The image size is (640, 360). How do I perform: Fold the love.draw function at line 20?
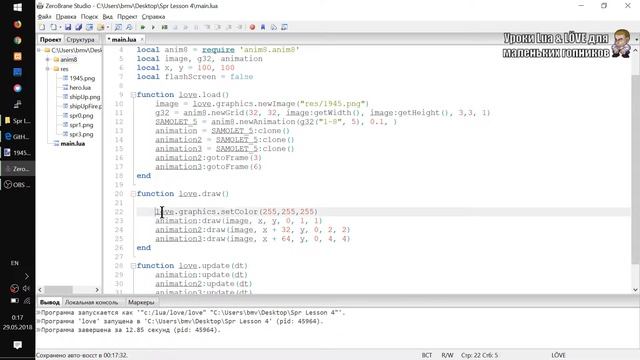(x=133, y=194)
